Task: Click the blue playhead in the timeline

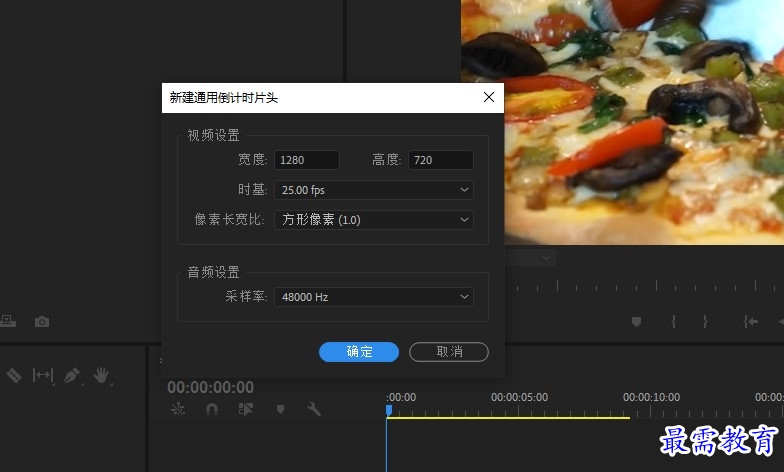Action: tap(389, 410)
